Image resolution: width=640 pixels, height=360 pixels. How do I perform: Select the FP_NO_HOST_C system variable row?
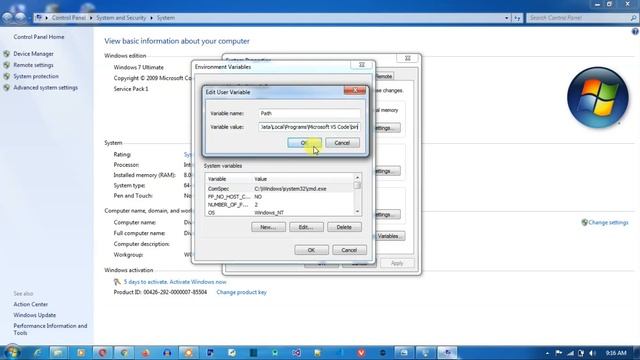point(280,197)
